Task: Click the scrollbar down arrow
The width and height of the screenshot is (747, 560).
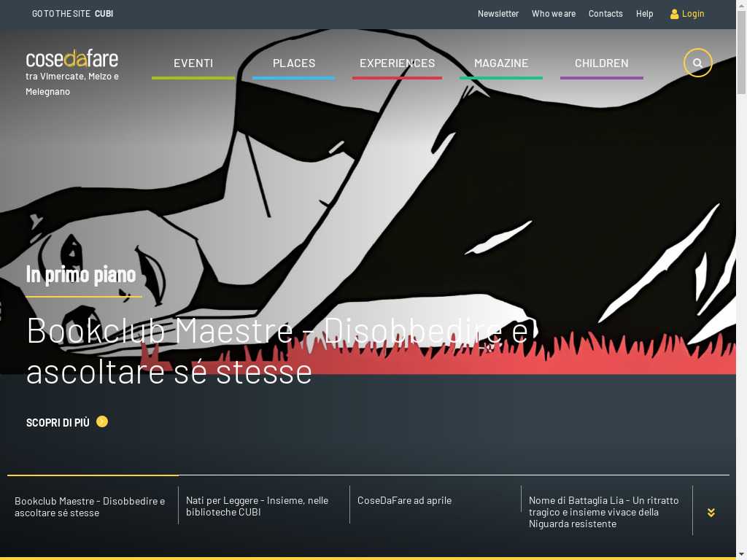Action: click(x=741, y=556)
